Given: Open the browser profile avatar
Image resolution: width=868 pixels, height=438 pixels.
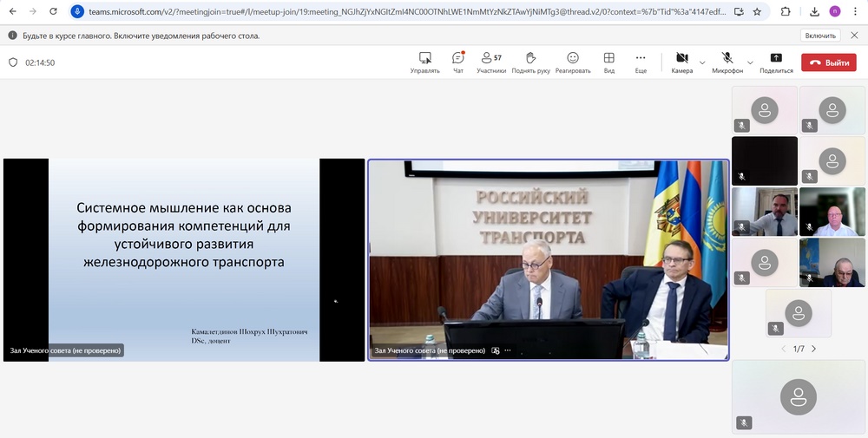Looking at the screenshot, I should [835, 11].
